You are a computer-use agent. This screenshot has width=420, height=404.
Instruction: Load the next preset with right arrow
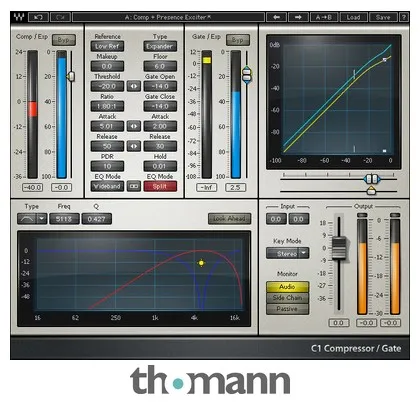pos(298,17)
